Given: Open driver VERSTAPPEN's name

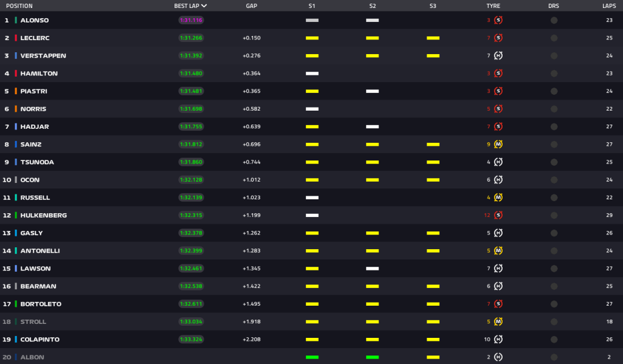Looking at the screenshot, I should click(43, 55).
